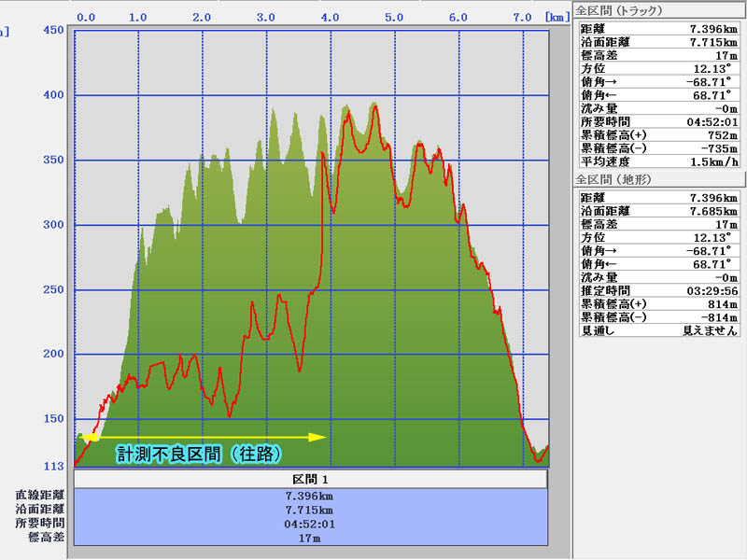
Task: Select the 累積標高(+) 814m terrain row
Action: coord(658,304)
